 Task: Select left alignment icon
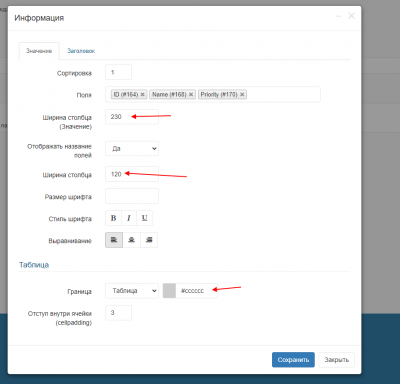[x=114, y=240]
